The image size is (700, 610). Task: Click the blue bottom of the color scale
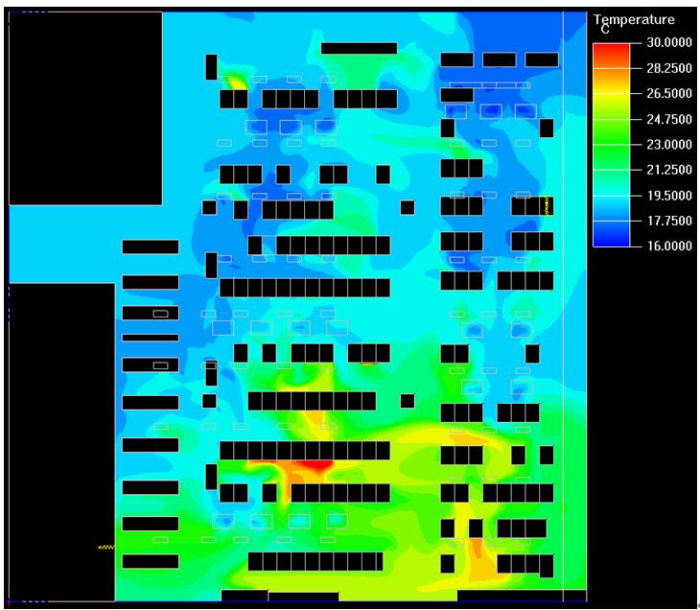point(611,240)
